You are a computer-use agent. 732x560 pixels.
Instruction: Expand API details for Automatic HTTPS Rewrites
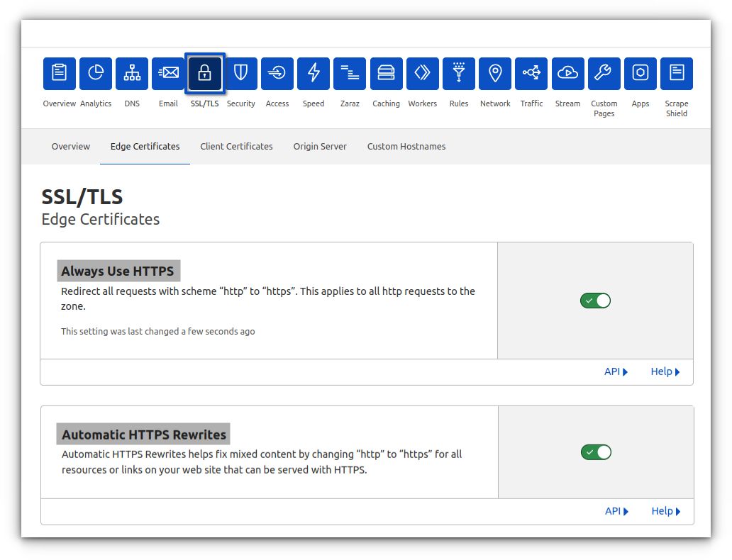(x=616, y=510)
